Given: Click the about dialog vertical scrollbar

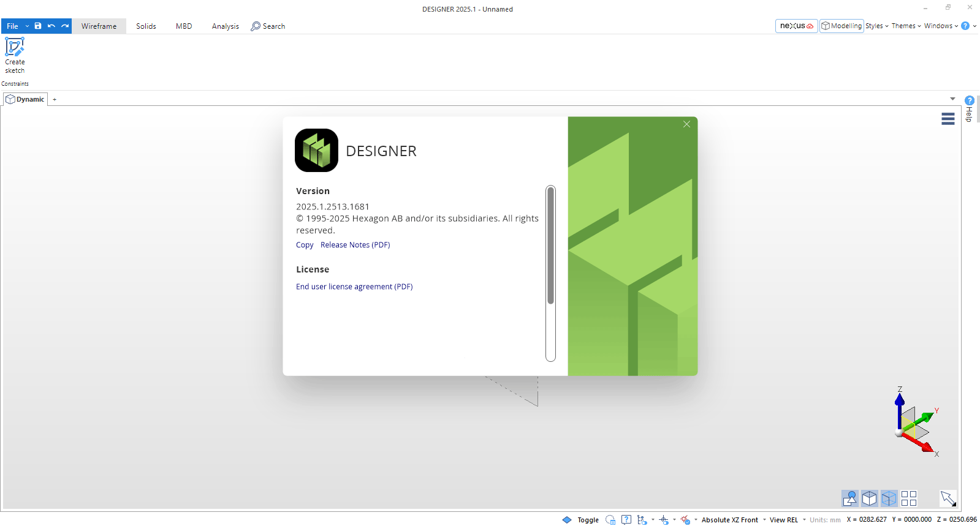Looking at the screenshot, I should [x=550, y=273].
